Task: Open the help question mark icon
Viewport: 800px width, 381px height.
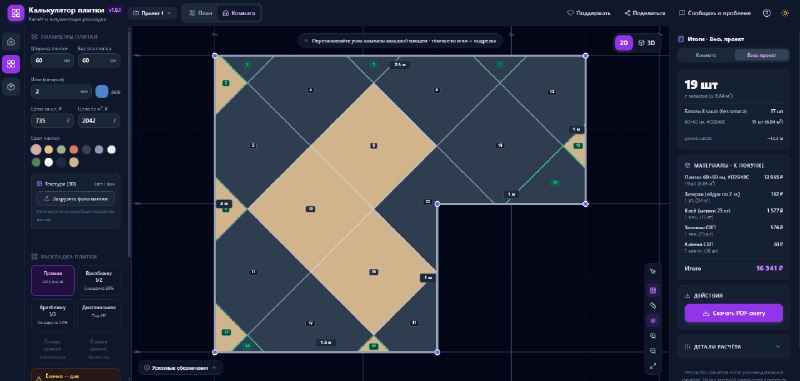Action: [x=766, y=13]
